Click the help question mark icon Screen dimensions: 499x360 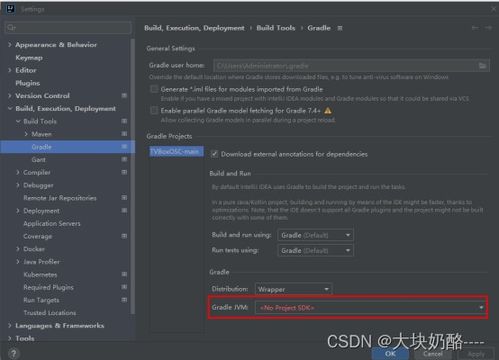click(x=14, y=354)
